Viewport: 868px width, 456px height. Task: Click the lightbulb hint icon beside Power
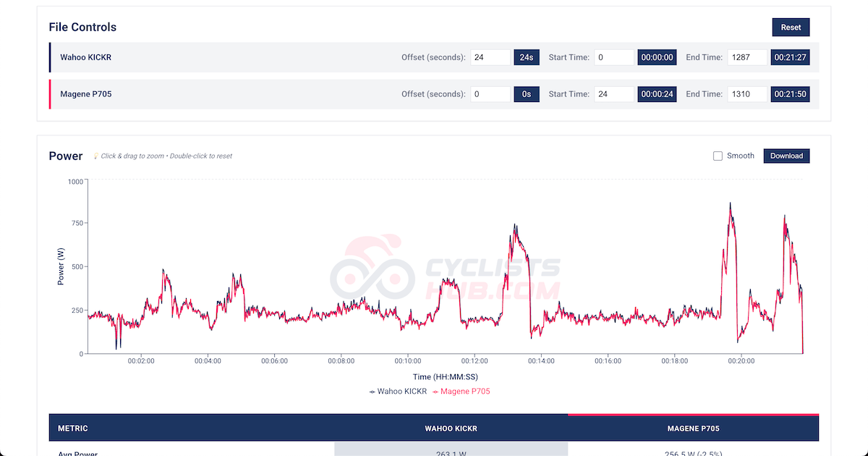click(x=95, y=156)
